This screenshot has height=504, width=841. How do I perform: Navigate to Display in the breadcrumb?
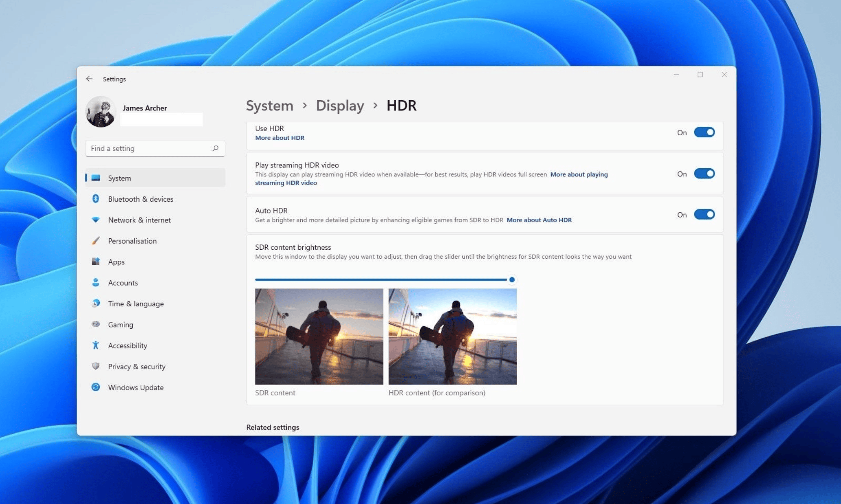pos(340,106)
